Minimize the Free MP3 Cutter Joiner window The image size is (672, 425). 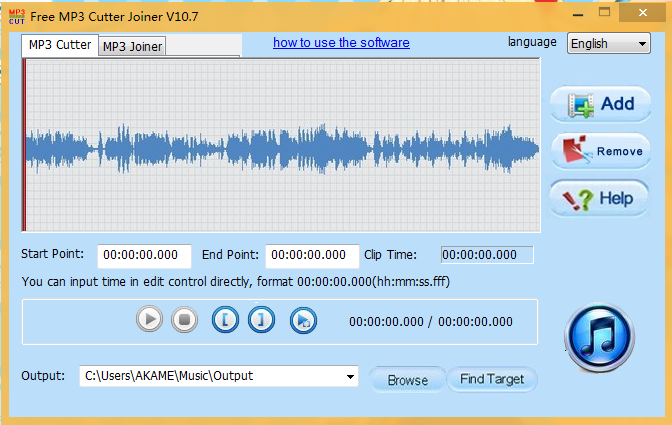pos(578,14)
